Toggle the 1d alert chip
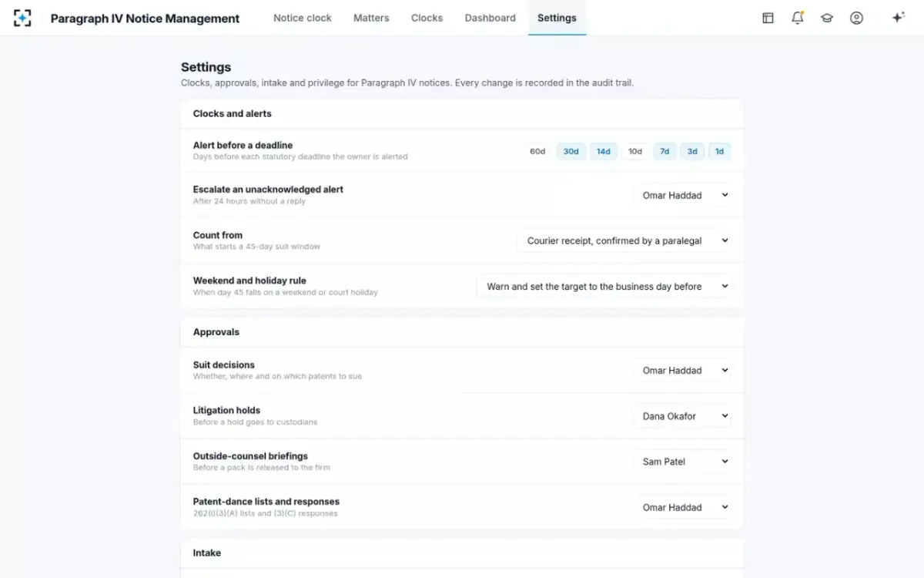This screenshot has width=924, height=578. coord(719,151)
